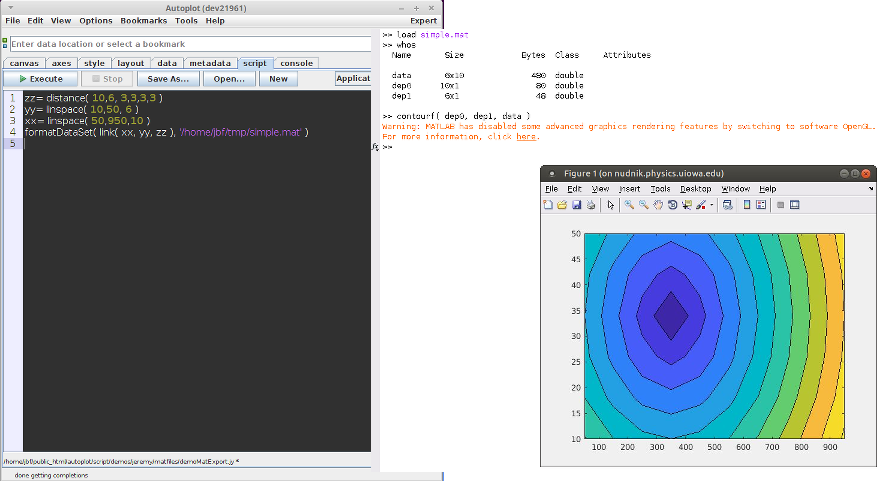The width and height of the screenshot is (883, 481).
Task: Toggle the Insert Legend button
Action: coord(761,205)
